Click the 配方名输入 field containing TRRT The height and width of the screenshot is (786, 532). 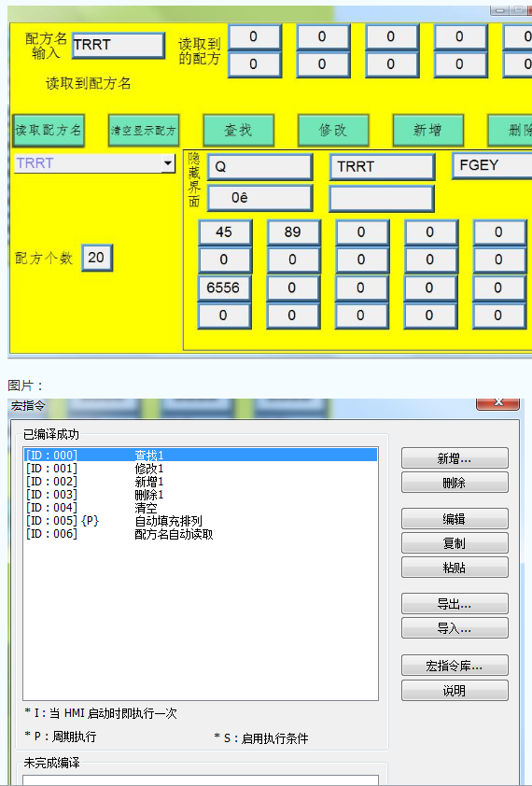coord(119,45)
